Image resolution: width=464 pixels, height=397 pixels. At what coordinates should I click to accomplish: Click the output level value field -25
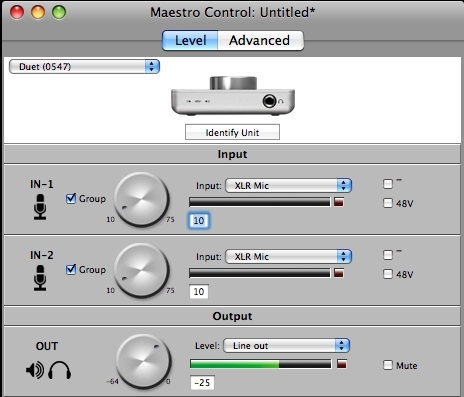202,382
